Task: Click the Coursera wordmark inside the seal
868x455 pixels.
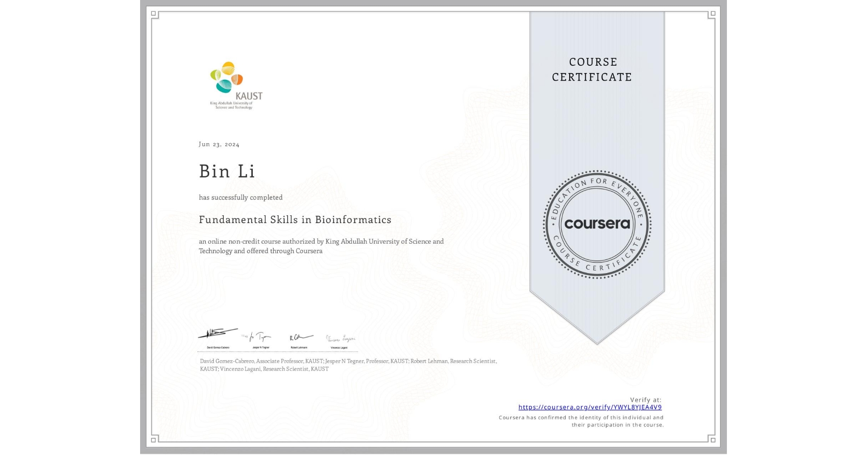Action: click(597, 224)
